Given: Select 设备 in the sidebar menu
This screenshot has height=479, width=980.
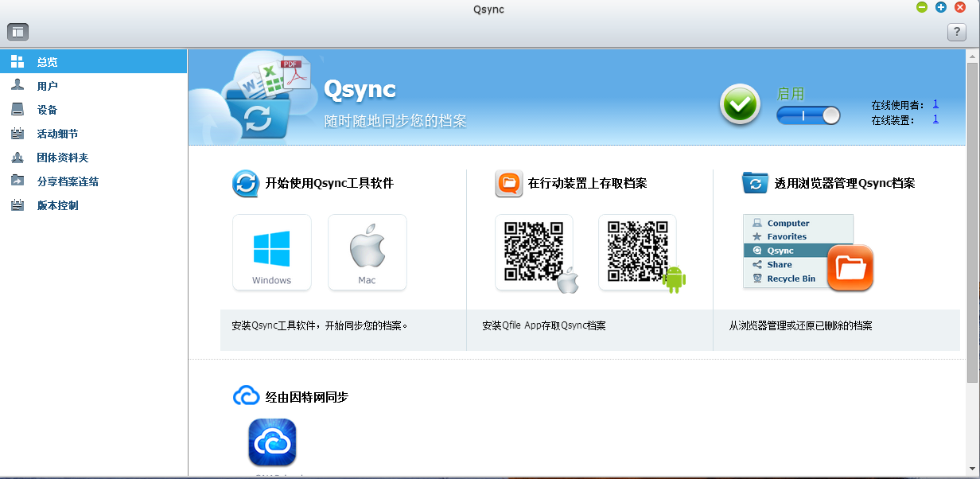Looking at the screenshot, I should coord(93,110).
